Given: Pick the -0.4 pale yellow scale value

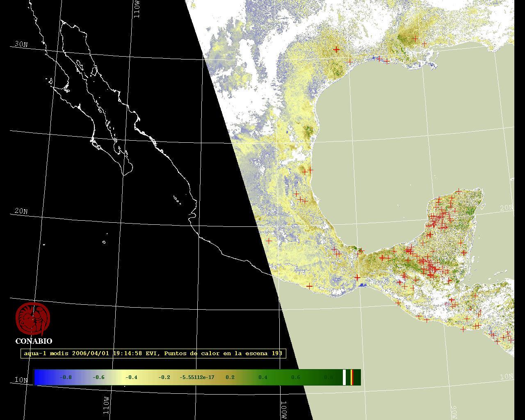Looking at the screenshot, I should point(131,377).
